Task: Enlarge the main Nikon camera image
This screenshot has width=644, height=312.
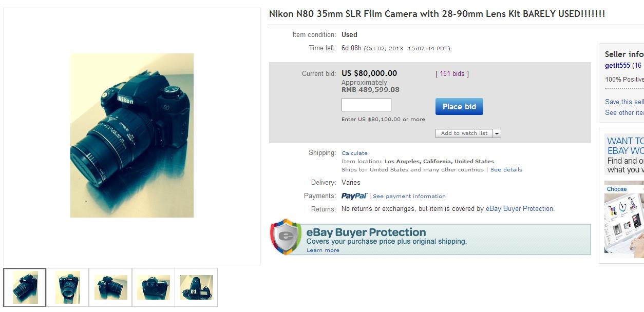Action: [132, 135]
